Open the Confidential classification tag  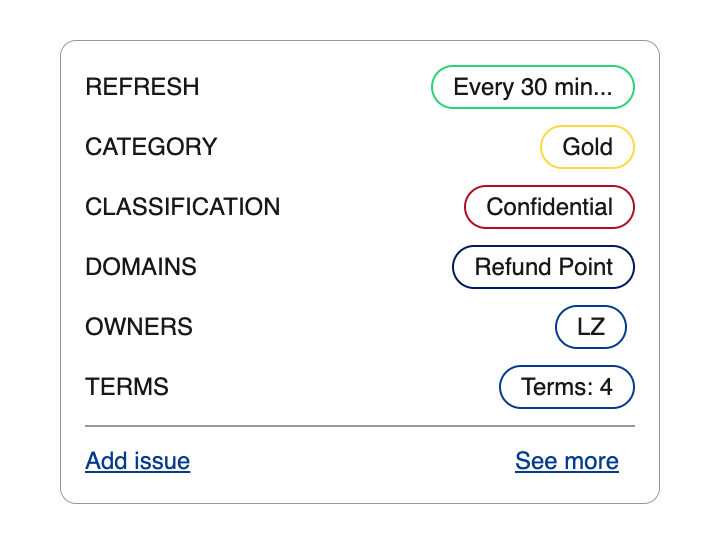pyautogui.click(x=549, y=207)
